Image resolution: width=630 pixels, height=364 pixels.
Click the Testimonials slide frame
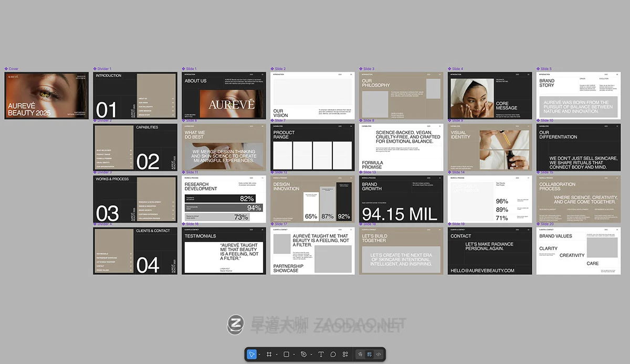coord(224,251)
